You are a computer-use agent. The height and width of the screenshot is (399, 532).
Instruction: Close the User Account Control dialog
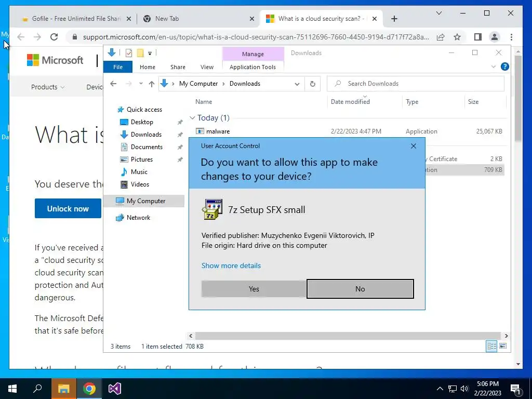pos(413,146)
